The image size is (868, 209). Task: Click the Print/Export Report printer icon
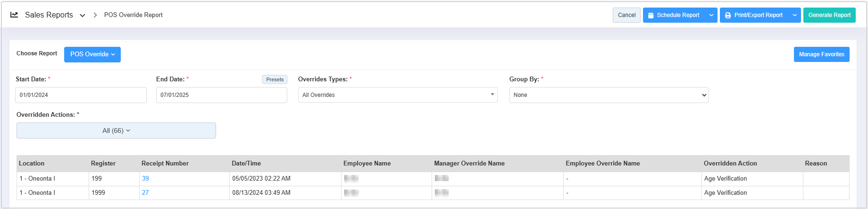(x=728, y=15)
